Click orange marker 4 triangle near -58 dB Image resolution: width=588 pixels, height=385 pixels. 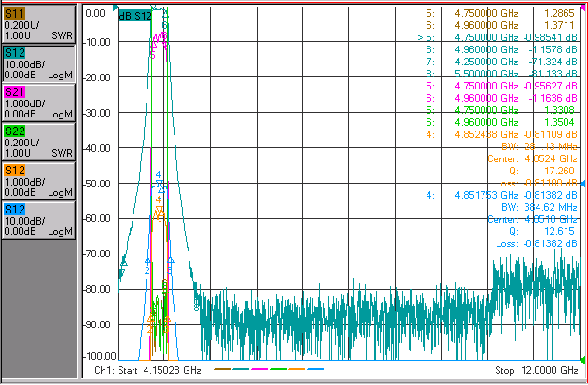click(x=160, y=210)
